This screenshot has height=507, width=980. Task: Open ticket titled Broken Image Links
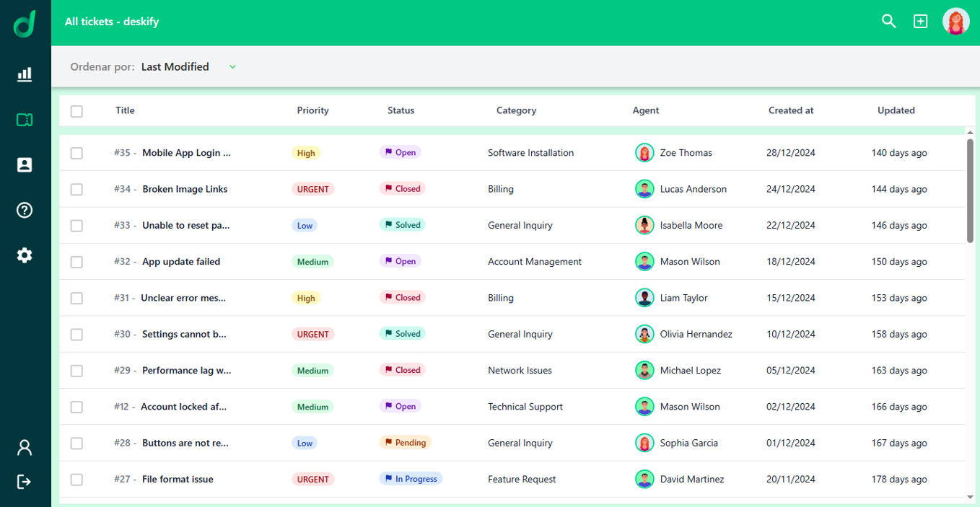point(185,189)
